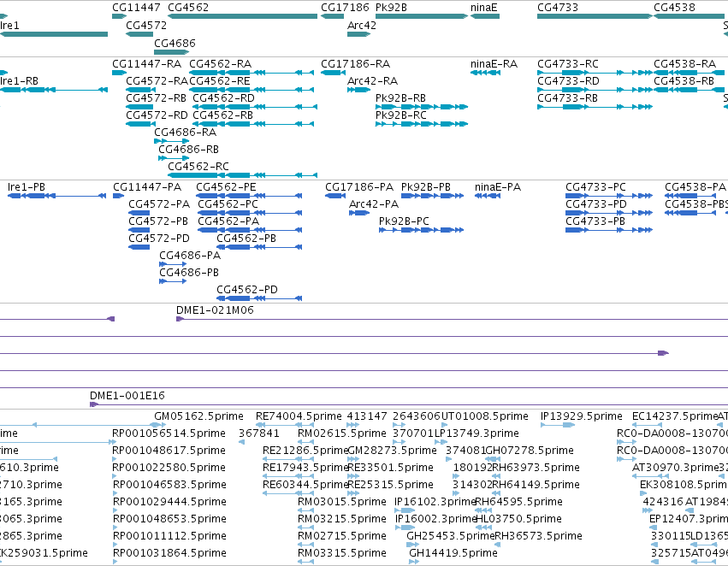Select transcript Pk92B-RB

(x=400, y=98)
